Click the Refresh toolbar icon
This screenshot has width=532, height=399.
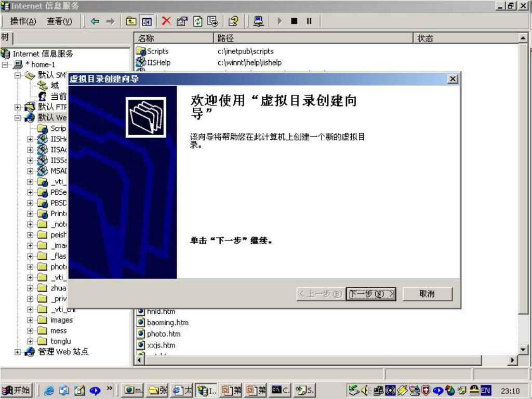(x=198, y=21)
